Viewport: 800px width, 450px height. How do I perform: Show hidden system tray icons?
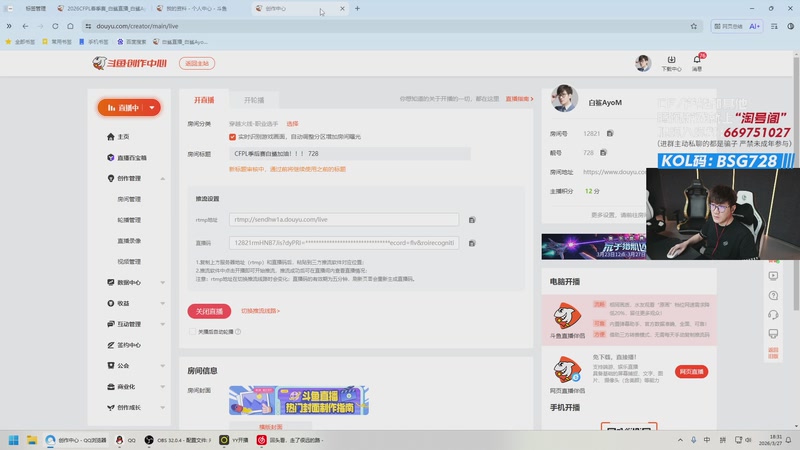(x=680, y=440)
